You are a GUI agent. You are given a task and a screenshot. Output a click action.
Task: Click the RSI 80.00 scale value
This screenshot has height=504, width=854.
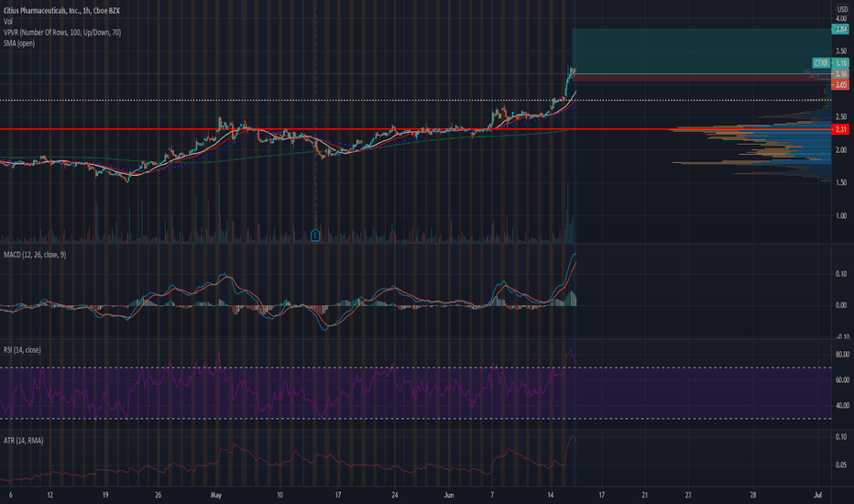(842, 354)
